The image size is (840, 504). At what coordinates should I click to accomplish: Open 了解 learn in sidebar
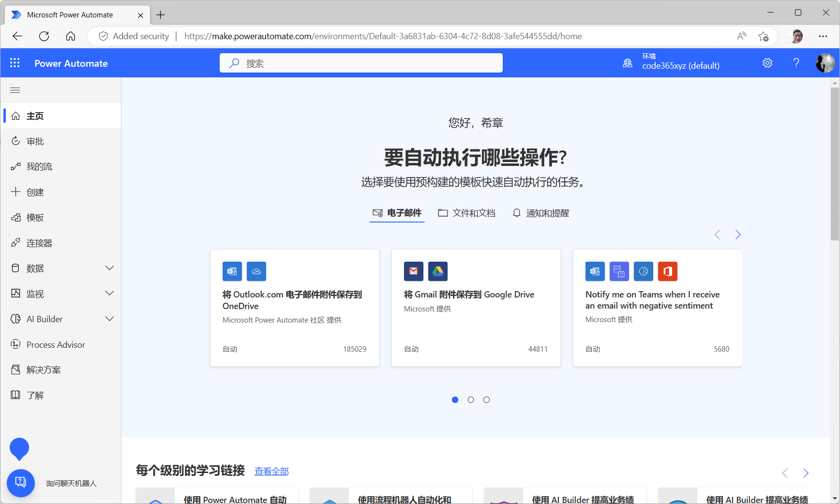coord(60,395)
